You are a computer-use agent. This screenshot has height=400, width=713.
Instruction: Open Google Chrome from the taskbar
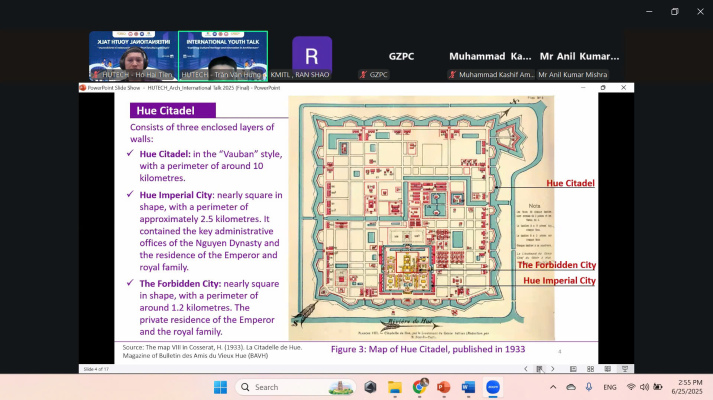click(x=420, y=387)
